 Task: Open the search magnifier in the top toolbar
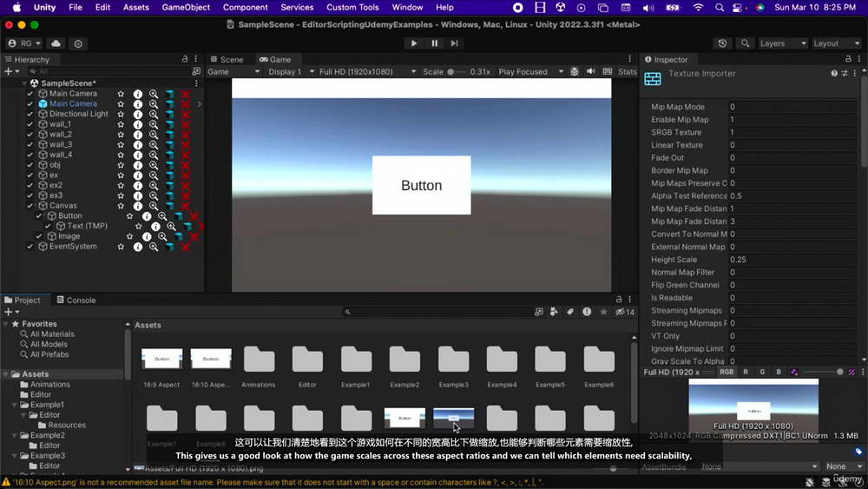[x=745, y=43]
